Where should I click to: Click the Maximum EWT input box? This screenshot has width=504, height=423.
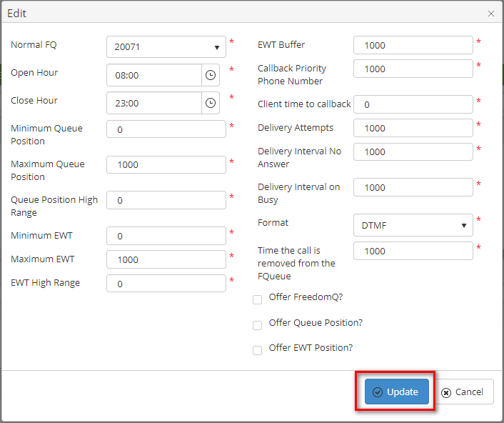[166, 259]
